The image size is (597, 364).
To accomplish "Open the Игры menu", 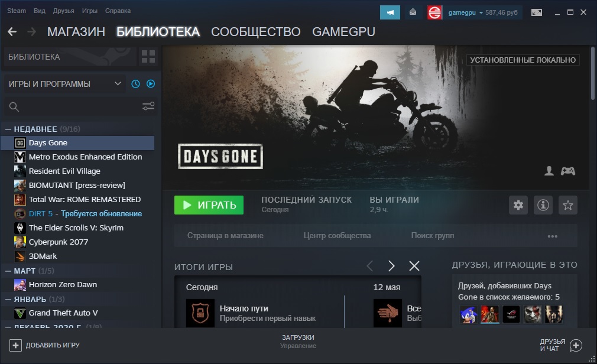I will click(90, 11).
